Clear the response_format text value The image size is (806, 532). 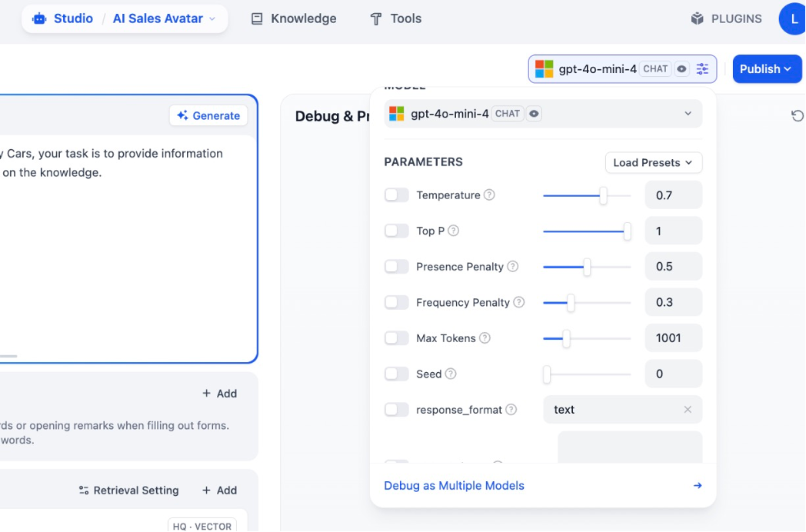(x=688, y=410)
